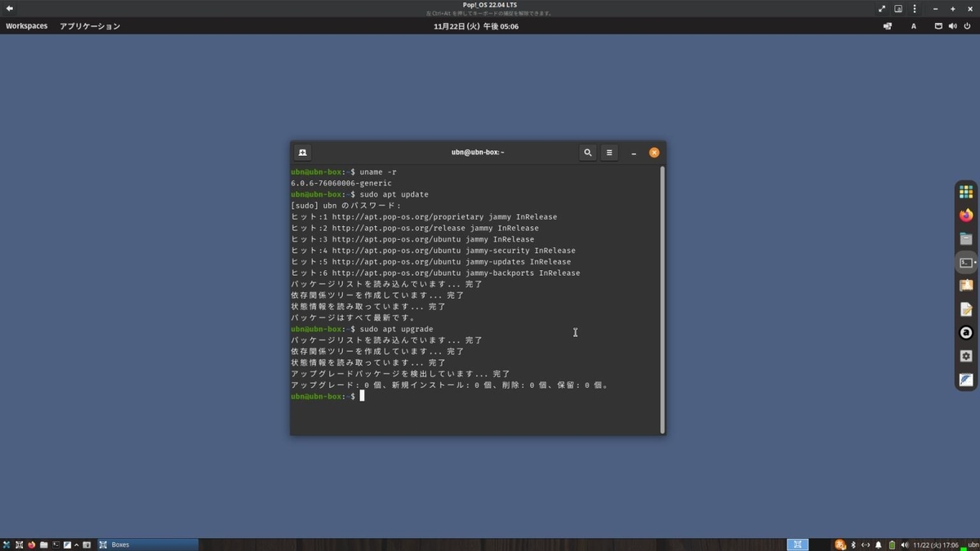The width and height of the screenshot is (980, 551).
Task: Open Text Editor from the dock
Action: click(966, 309)
